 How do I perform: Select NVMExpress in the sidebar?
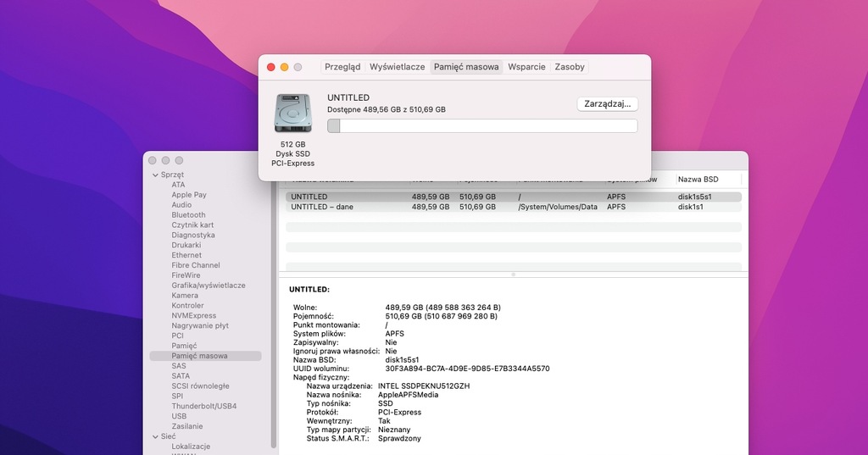coord(194,315)
